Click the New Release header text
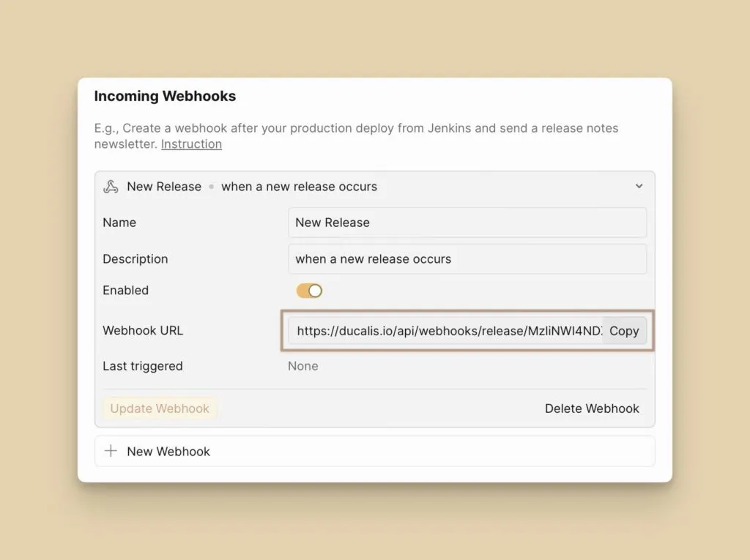Image resolution: width=750 pixels, height=560 pixels. point(164,187)
